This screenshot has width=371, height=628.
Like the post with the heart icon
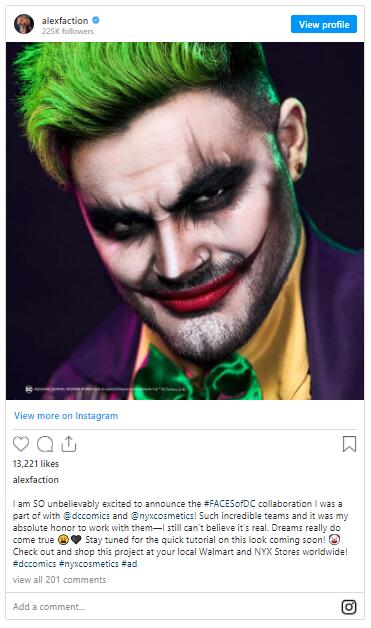point(21,444)
